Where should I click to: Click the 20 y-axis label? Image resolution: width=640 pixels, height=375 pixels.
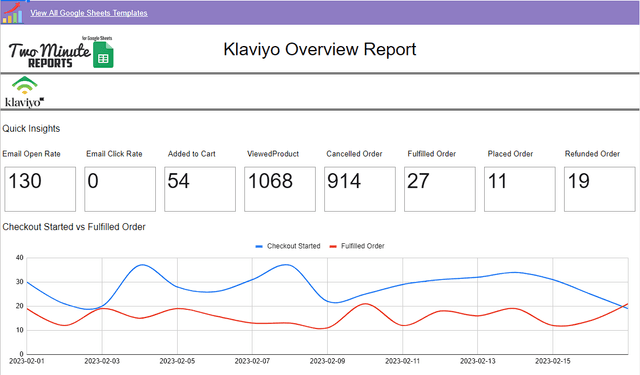pyautogui.click(x=20, y=306)
